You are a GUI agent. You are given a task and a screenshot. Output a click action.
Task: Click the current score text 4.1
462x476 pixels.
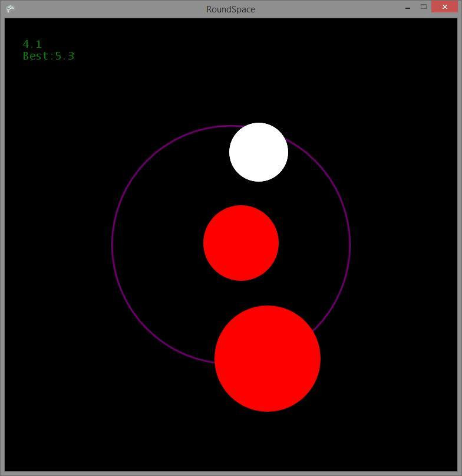pyautogui.click(x=32, y=44)
